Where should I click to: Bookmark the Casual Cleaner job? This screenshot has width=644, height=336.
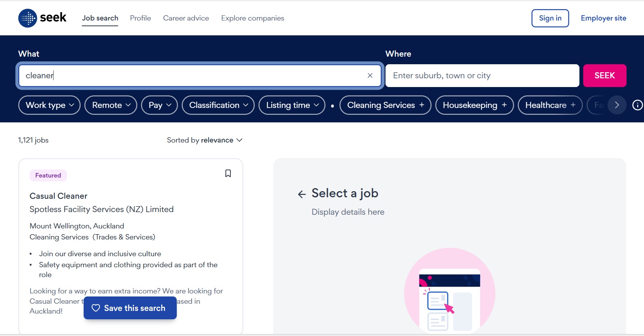(x=228, y=173)
